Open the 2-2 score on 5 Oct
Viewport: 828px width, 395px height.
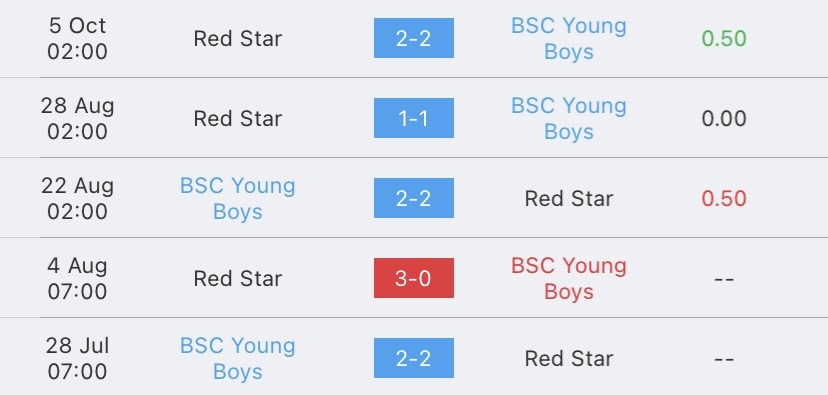413,38
